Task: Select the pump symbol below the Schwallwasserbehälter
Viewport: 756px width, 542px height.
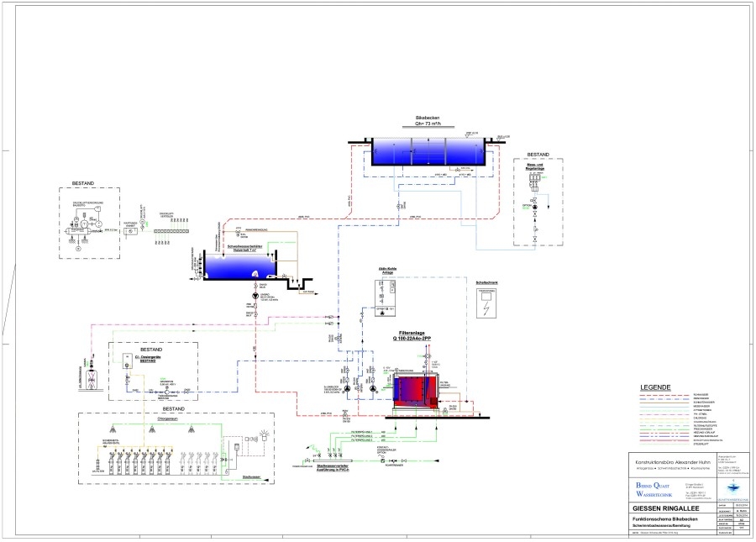Action: tap(255, 296)
